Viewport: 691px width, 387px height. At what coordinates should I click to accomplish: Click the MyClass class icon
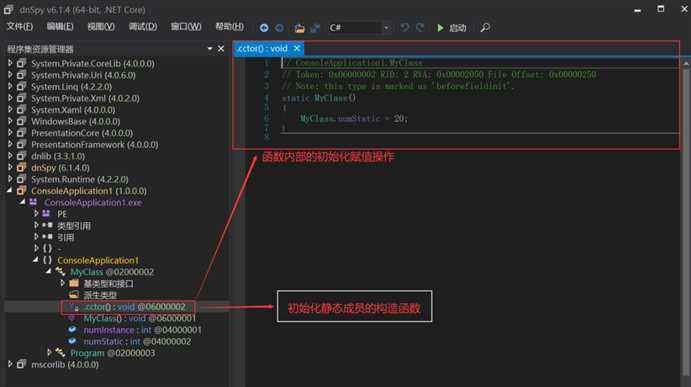click(60, 272)
